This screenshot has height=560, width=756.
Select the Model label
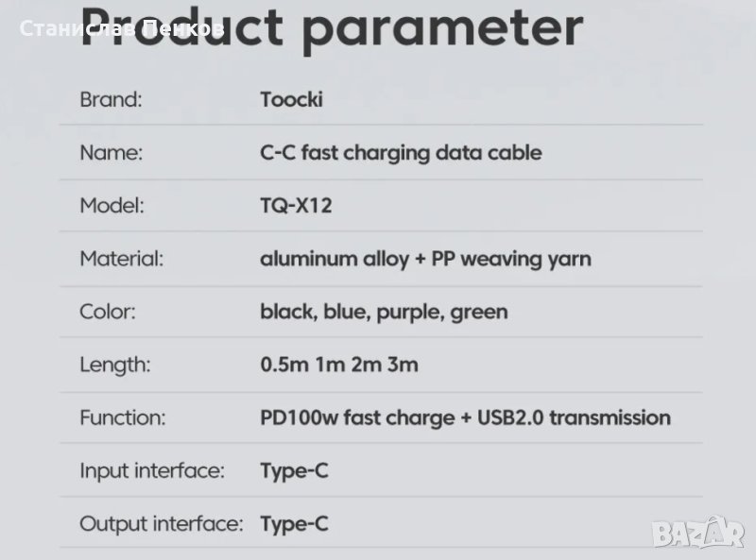point(112,205)
